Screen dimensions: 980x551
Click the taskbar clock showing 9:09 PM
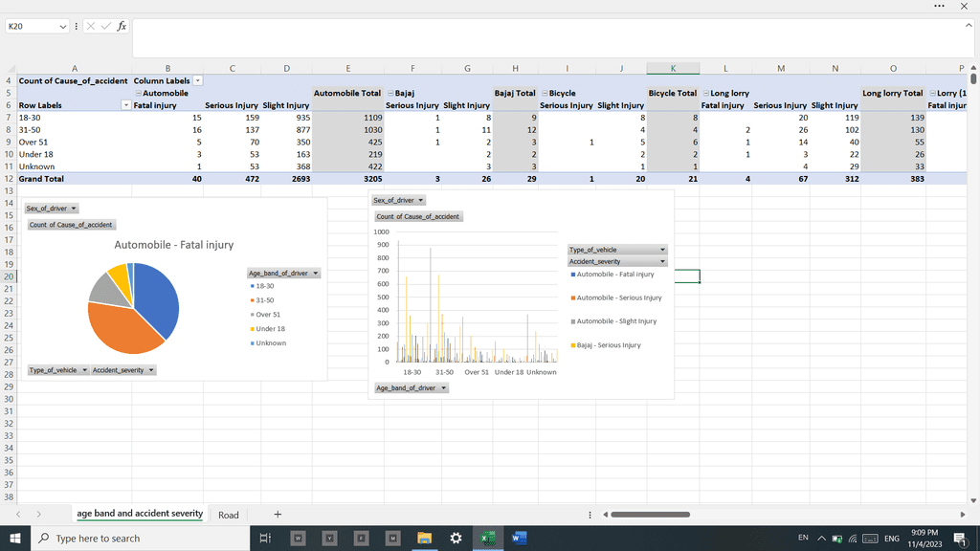click(x=924, y=538)
